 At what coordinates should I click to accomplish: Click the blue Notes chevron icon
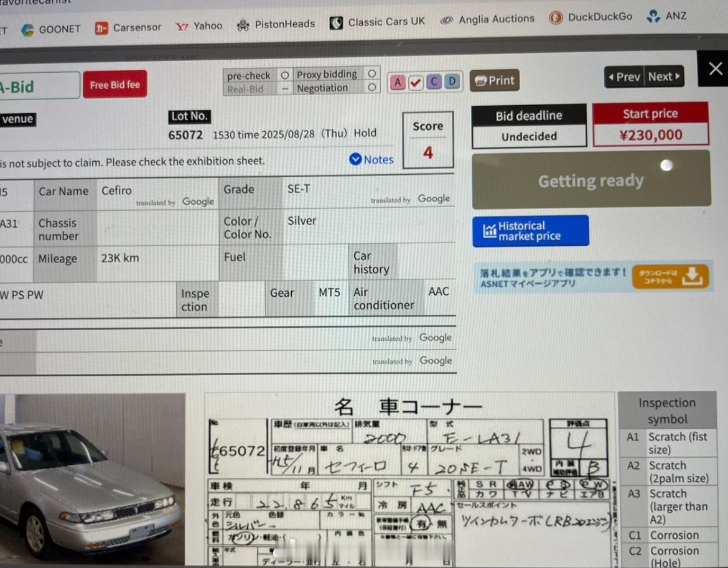[x=355, y=159]
